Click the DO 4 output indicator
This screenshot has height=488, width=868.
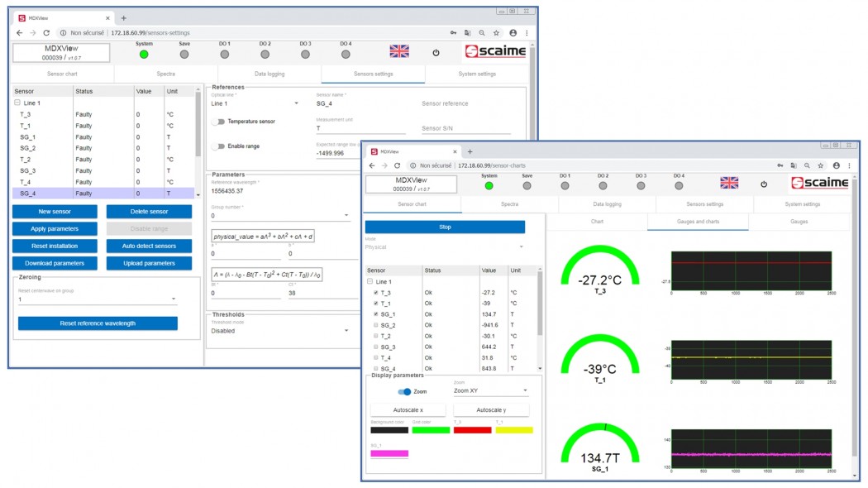coord(346,53)
